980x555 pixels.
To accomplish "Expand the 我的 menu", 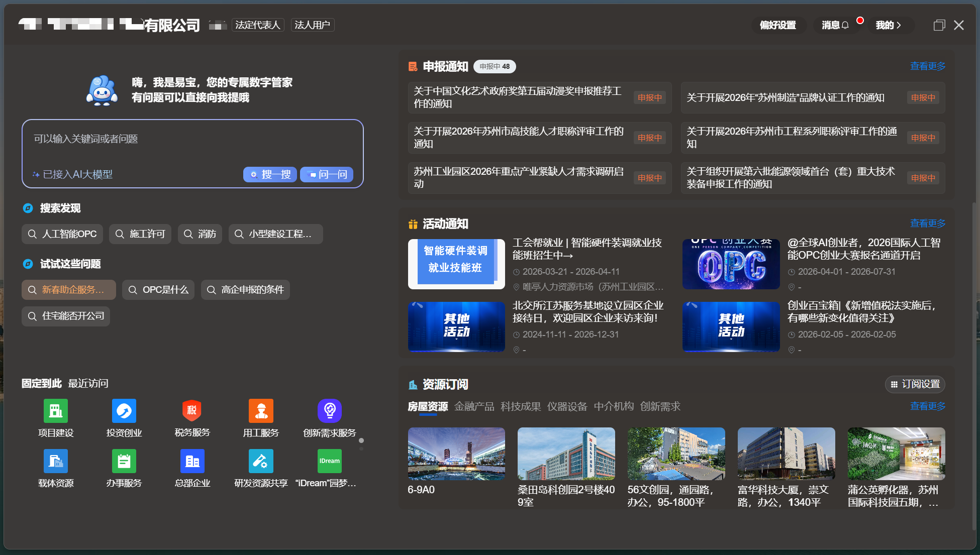I will pyautogui.click(x=888, y=25).
